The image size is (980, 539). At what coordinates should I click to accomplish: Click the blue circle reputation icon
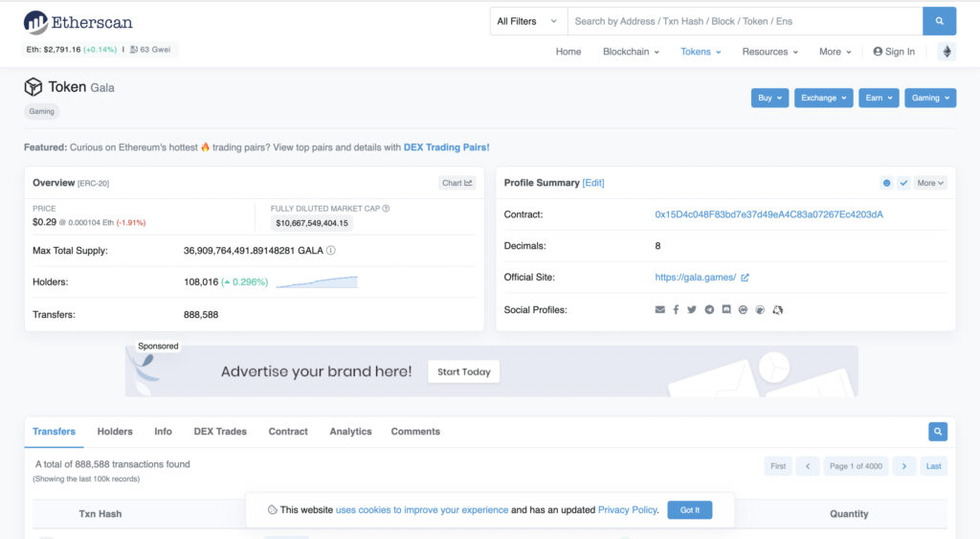(x=886, y=183)
